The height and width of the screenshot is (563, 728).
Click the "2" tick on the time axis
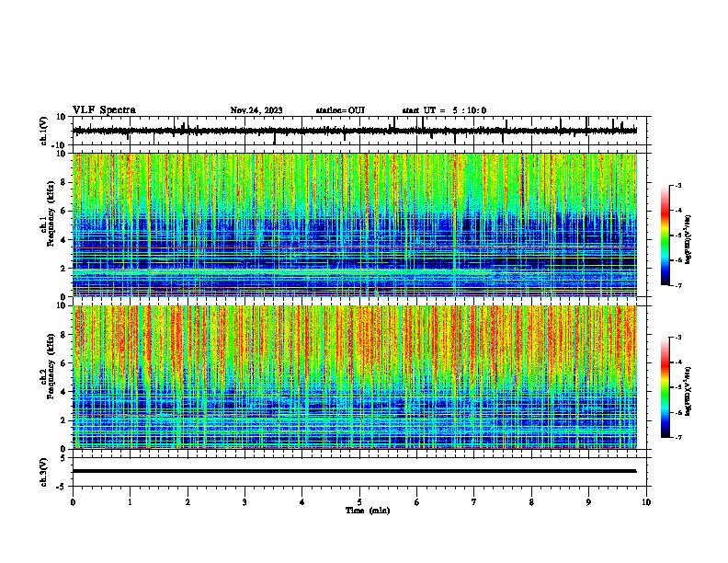[x=188, y=502]
